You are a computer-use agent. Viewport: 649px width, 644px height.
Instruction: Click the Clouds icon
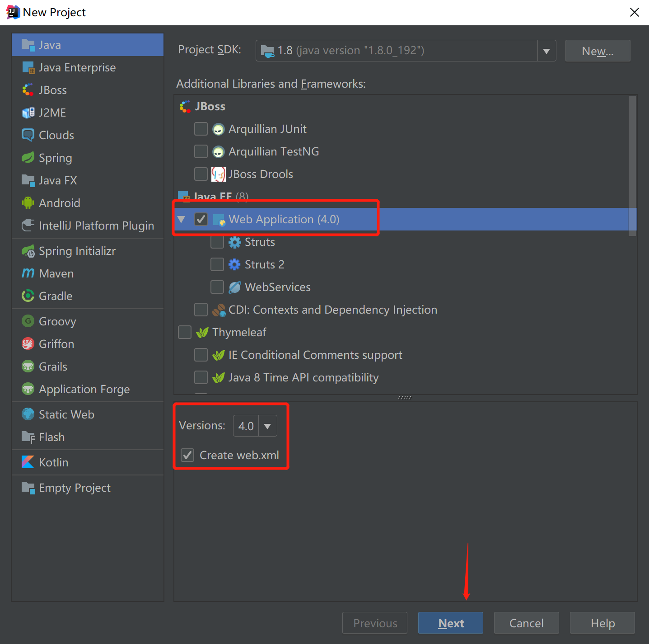(28, 135)
